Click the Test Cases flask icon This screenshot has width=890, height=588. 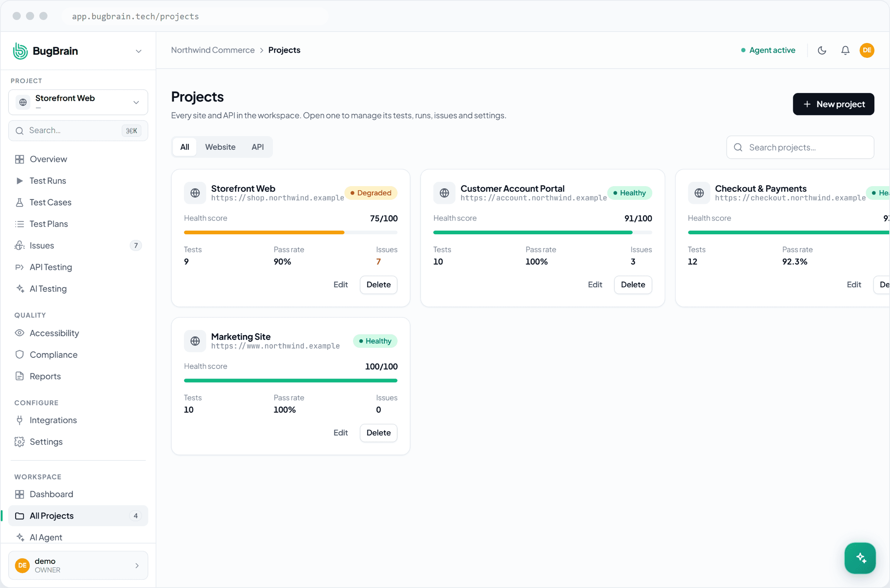point(20,202)
